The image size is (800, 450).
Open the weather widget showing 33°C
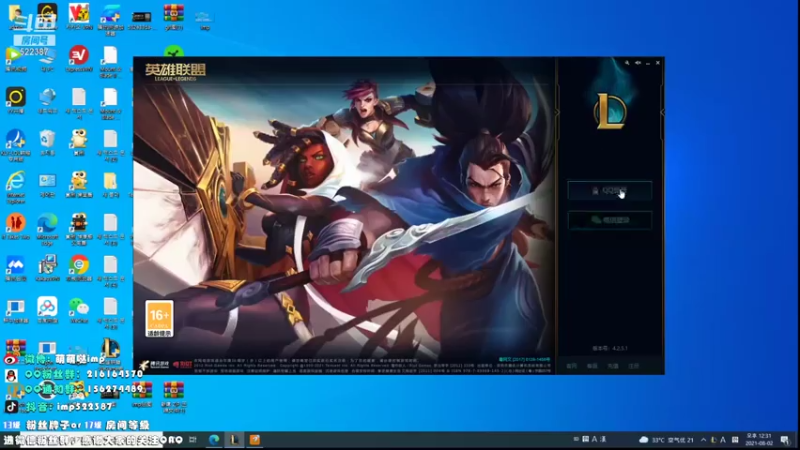666,440
